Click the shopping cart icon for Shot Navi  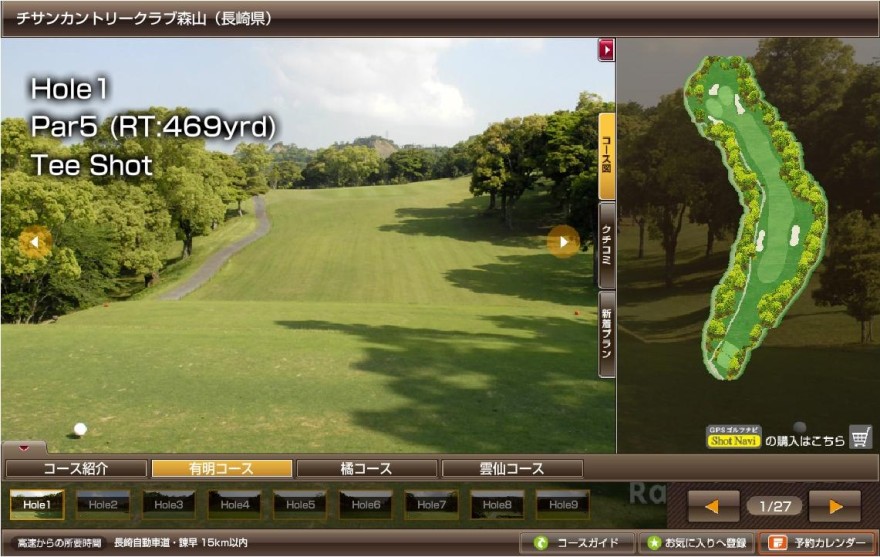(860, 437)
